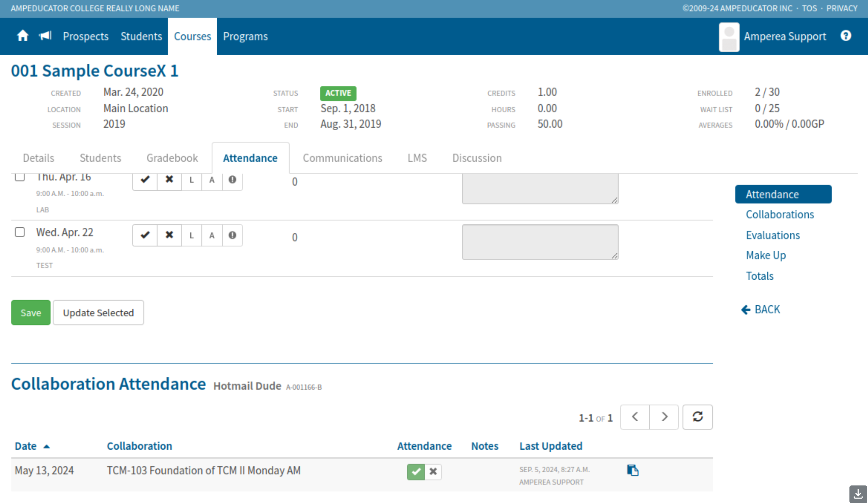This screenshot has height=504, width=868.
Task: Go to next page of collaboration results
Action: tap(664, 417)
